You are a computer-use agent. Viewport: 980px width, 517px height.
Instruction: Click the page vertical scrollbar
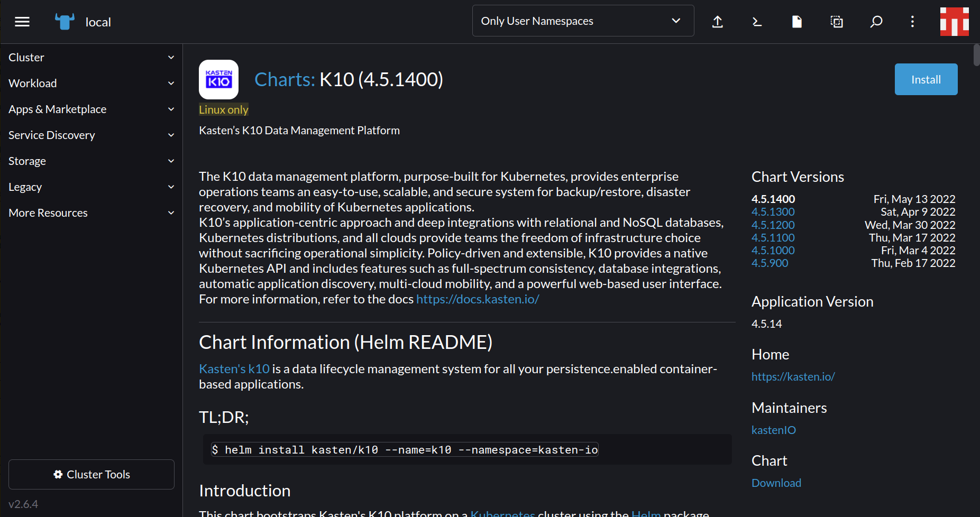pos(976,56)
